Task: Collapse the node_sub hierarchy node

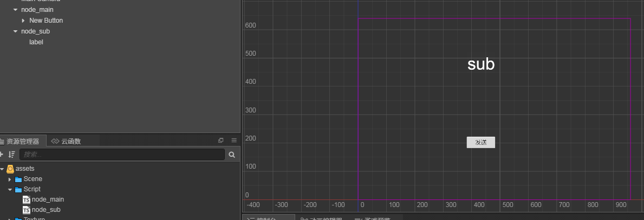Action: (x=15, y=31)
